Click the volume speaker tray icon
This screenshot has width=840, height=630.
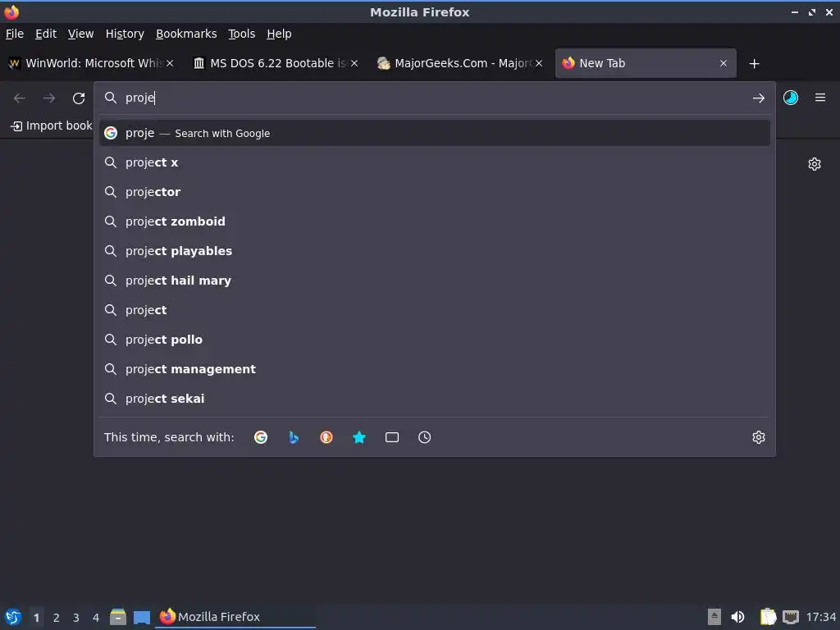coord(737,617)
